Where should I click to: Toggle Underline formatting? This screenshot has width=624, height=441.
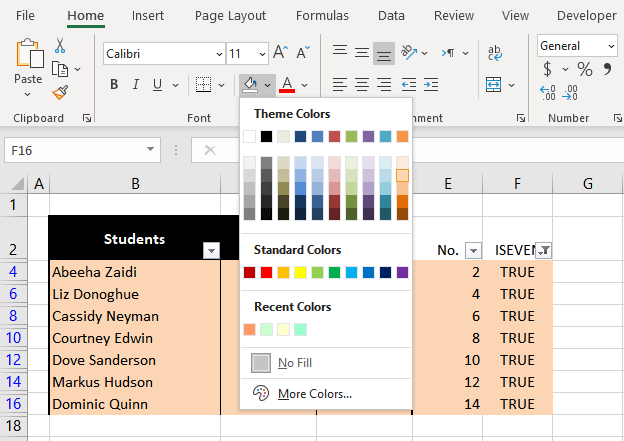(158, 84)
